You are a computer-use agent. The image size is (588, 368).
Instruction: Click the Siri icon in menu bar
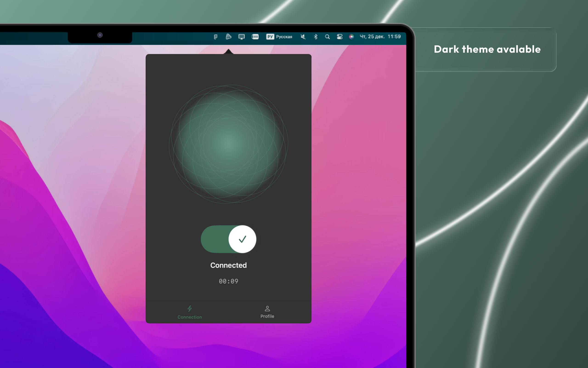point(351,37)
